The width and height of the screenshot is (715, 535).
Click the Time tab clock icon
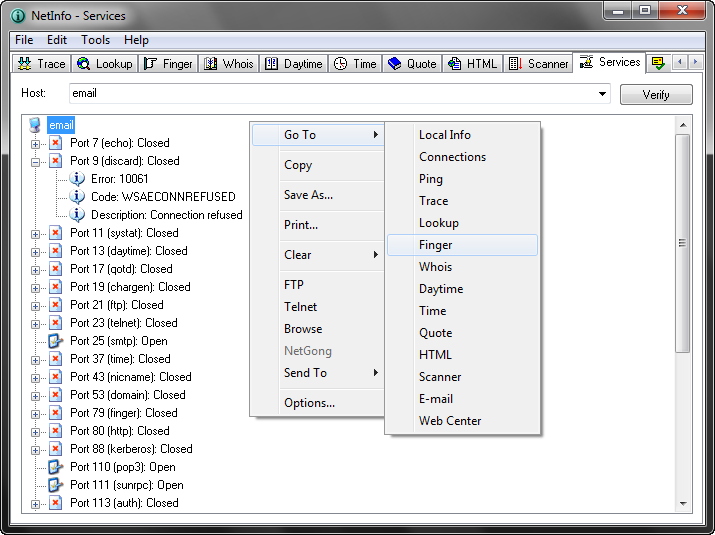[x=341, y=64]
